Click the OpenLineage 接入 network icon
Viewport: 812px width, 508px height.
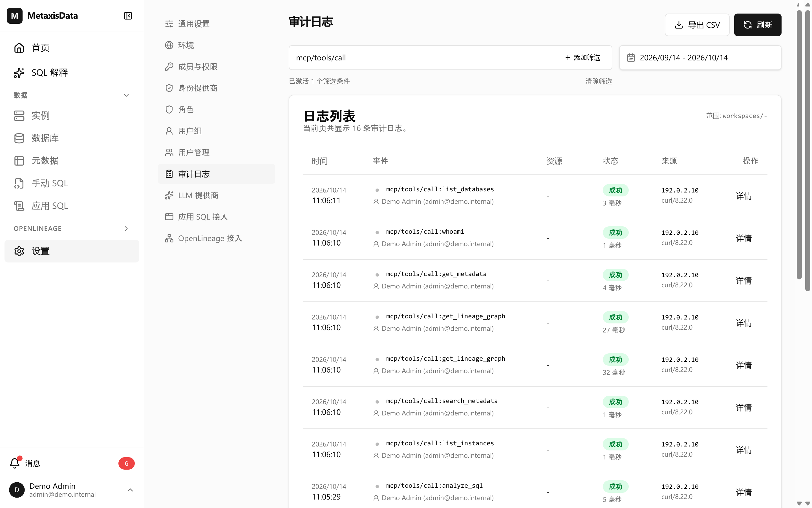click(169, 238)
